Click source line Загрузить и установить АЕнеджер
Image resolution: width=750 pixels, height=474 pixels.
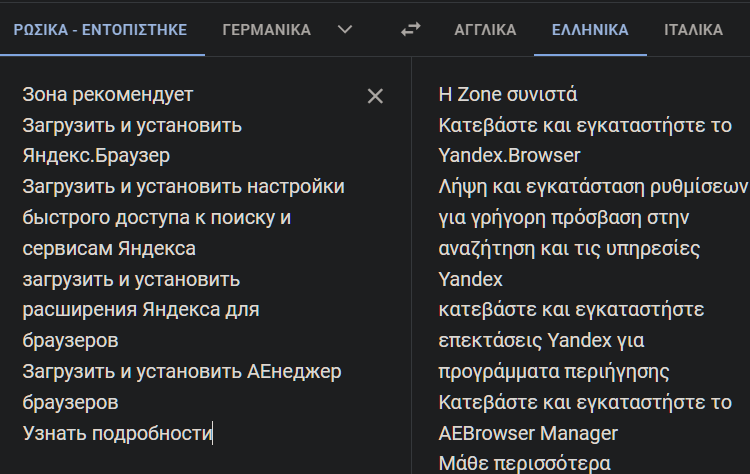pos(182,372)
